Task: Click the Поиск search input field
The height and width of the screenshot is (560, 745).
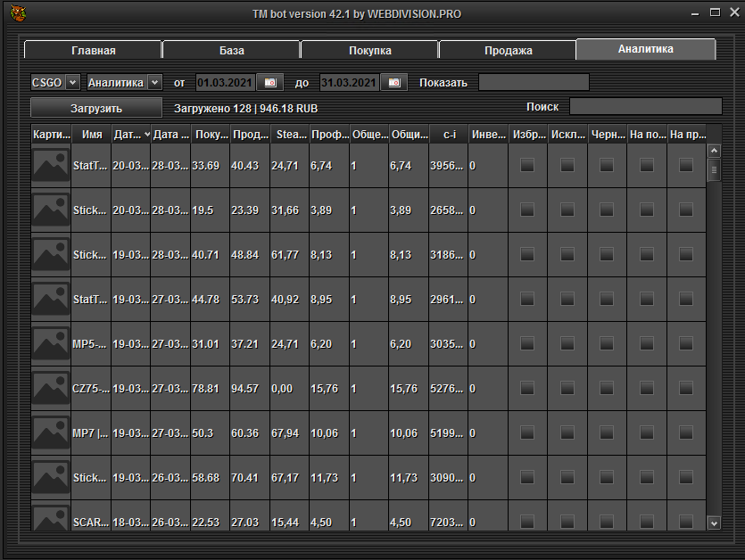Action: click(x=645, y=107)
